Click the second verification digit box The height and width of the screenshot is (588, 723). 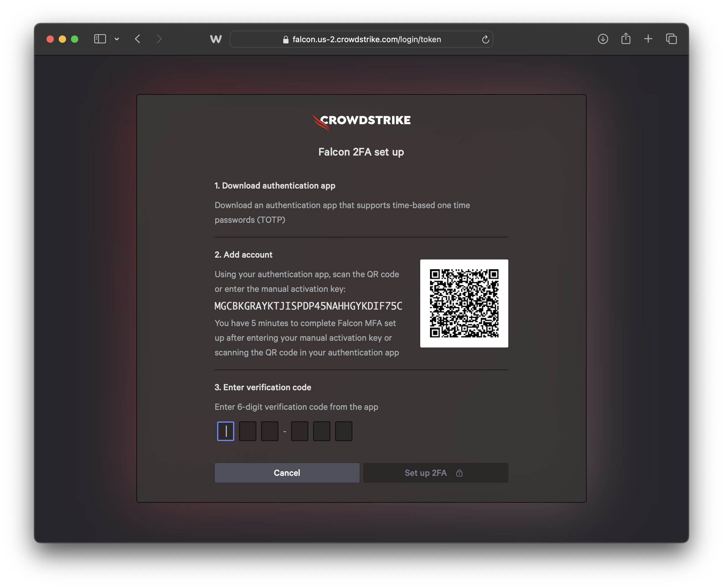coord(247,431)
